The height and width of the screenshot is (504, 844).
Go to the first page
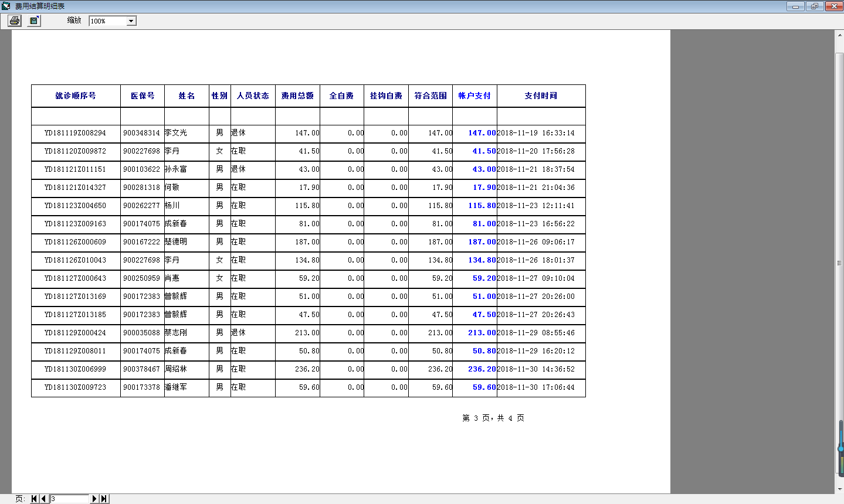tap(34, 499)
